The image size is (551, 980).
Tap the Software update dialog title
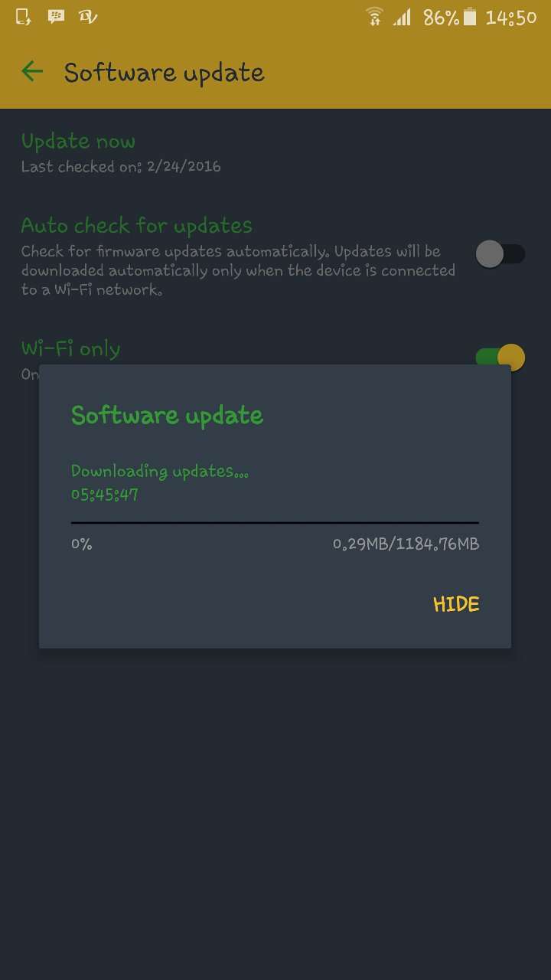167,415
